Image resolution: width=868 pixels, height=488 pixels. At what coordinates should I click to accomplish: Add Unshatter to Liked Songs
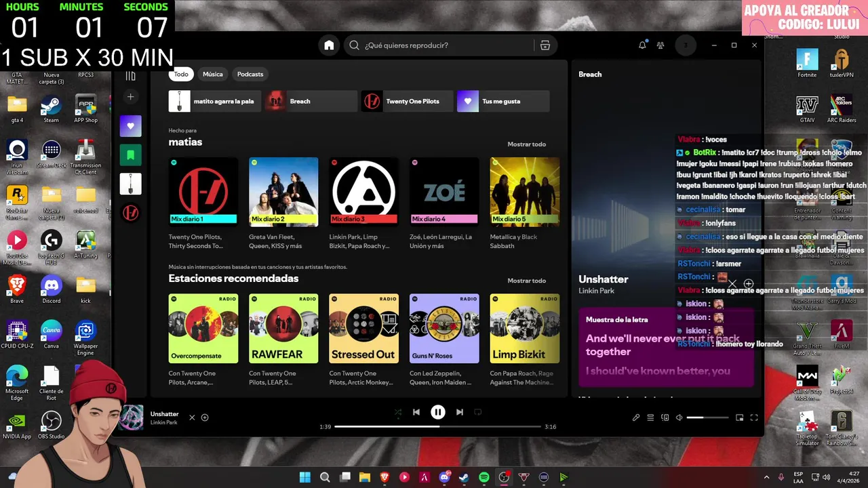[205, 418]
